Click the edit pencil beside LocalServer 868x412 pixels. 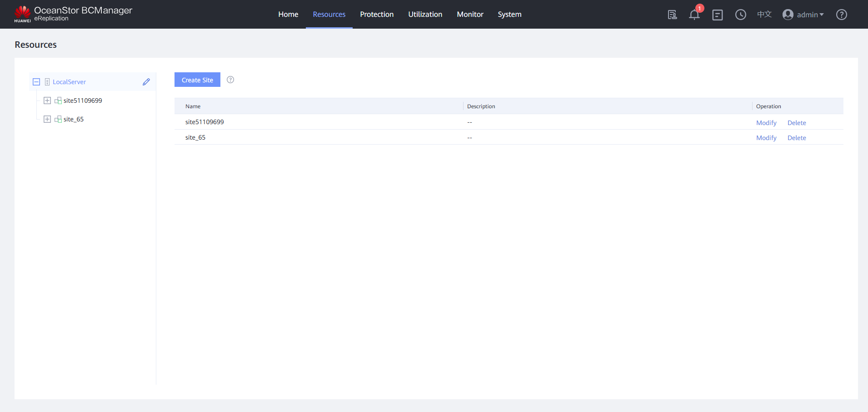[146, 82]
